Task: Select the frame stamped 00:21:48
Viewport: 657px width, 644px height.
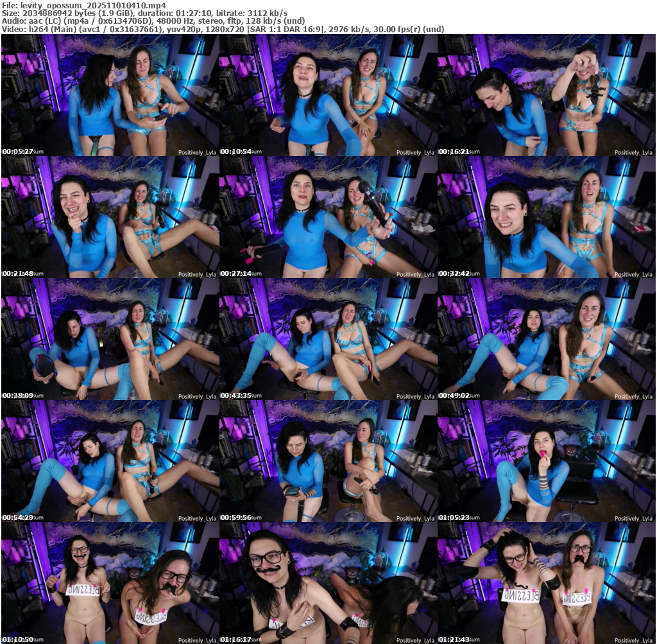Action: (110, 217)
